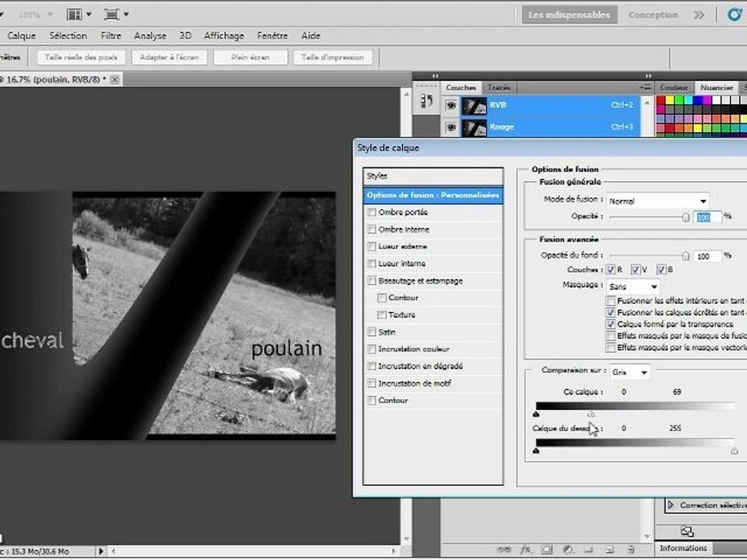Click the Plein écran button
This screenshot has height=560, width=747.
[x=251, y=58]
